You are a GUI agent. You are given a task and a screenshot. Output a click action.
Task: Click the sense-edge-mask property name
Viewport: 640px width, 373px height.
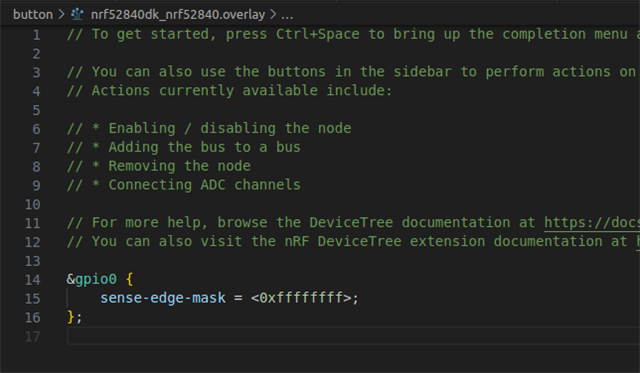(x=163, y=298)
